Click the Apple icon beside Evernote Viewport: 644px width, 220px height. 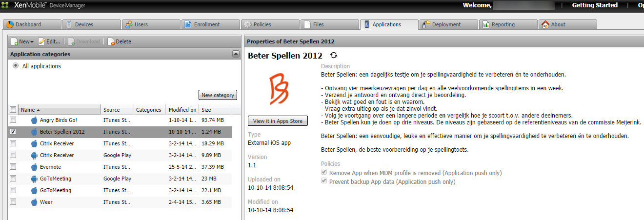coord(34,167)
